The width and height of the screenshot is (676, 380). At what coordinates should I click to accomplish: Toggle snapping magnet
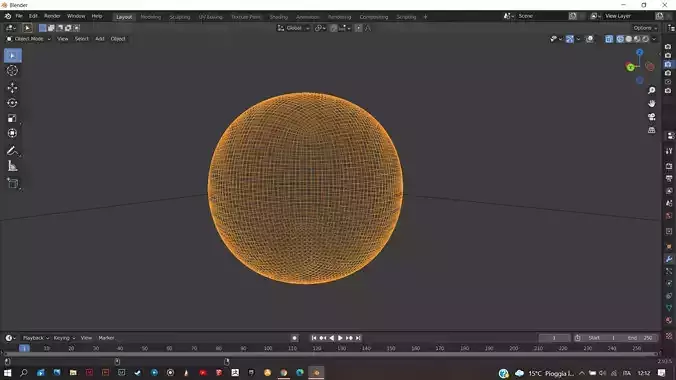[334, 28]
